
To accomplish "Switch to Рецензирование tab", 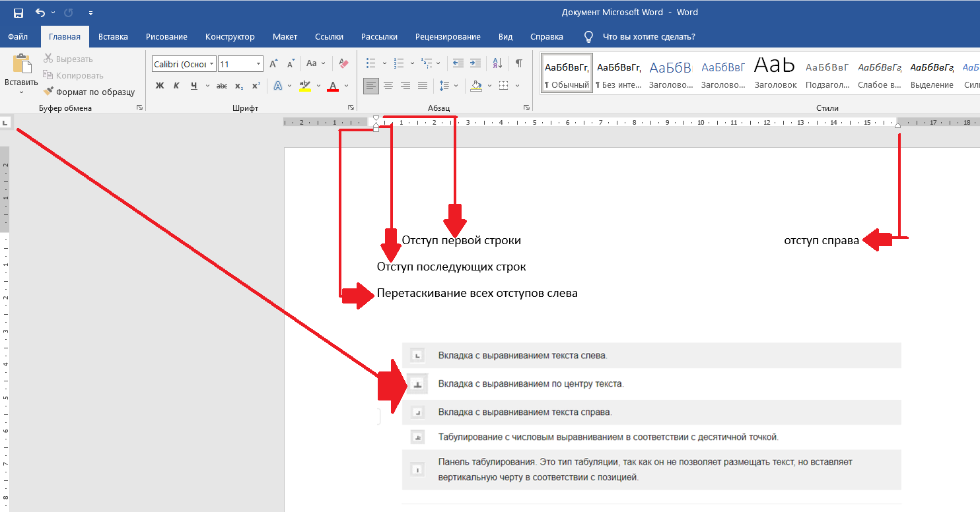I will (x=448, y=37).
